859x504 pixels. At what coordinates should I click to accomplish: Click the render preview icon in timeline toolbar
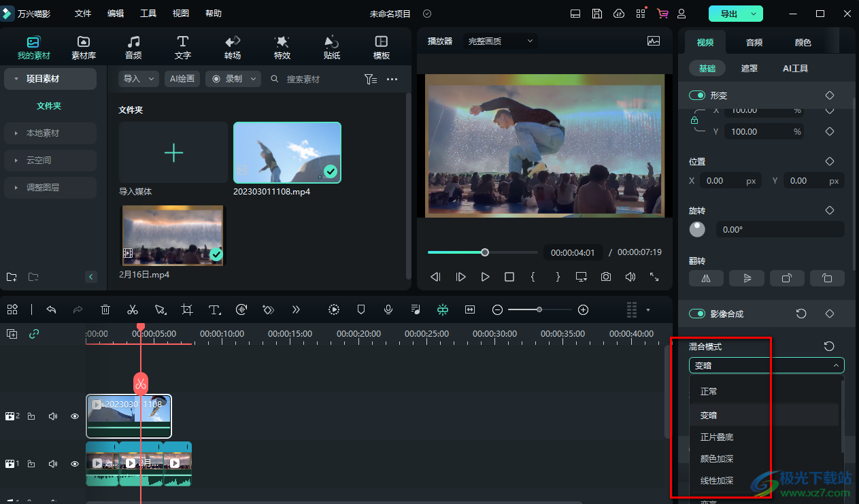tap(334, 309)
